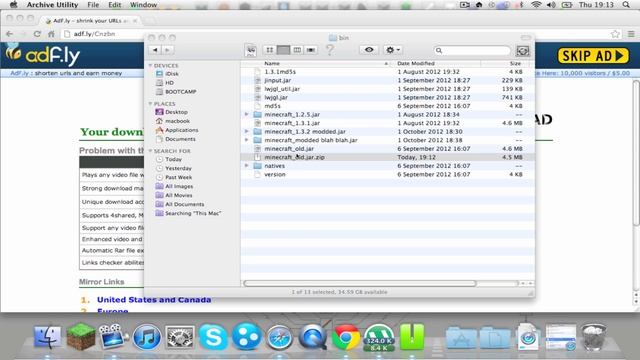Open the Finder action gear menu
Viewport: 640px width, 360px height.
pos(393,50)
